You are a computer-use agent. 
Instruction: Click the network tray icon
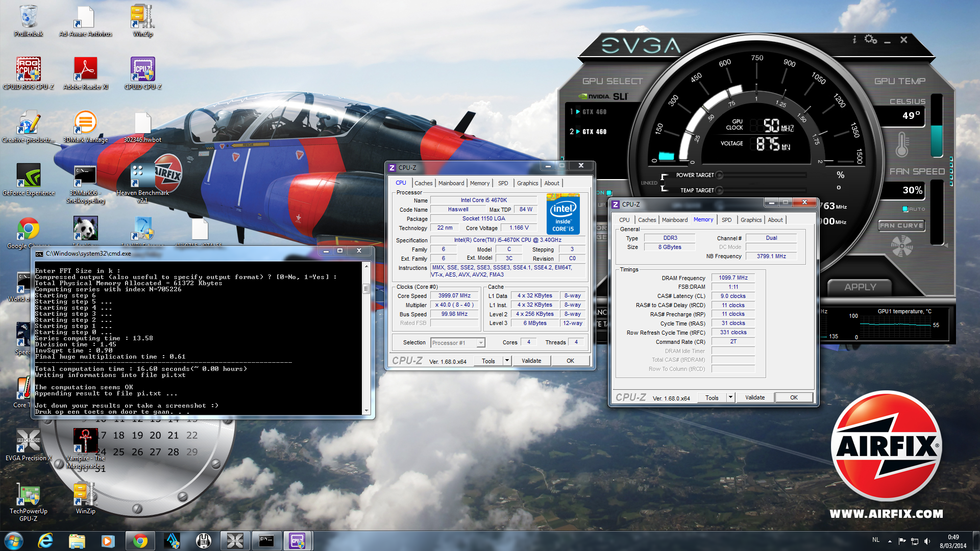pyautogui.click(x=915, y=541)
